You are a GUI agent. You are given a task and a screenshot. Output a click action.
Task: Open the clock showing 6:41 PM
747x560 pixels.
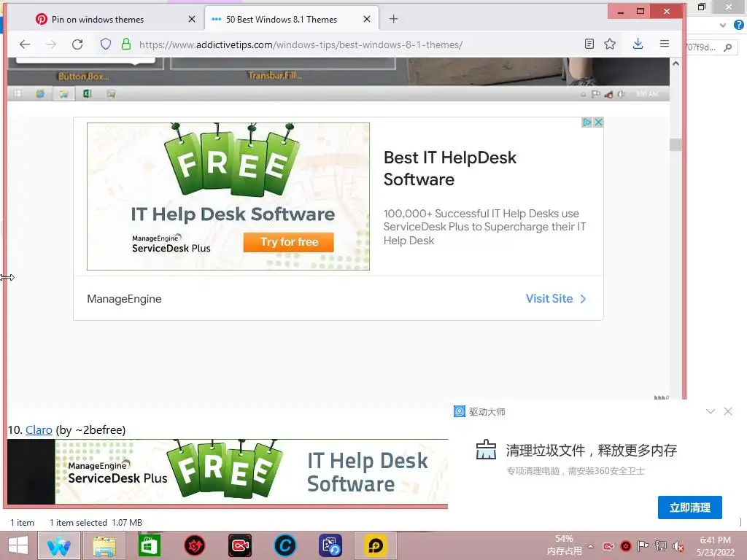[x=715, y=546]
